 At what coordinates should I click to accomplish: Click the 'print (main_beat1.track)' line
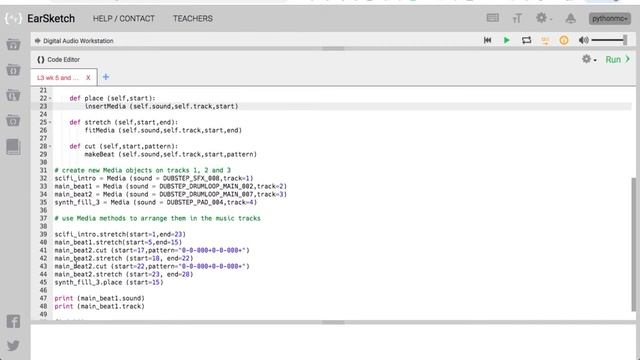tap(100, 306)
